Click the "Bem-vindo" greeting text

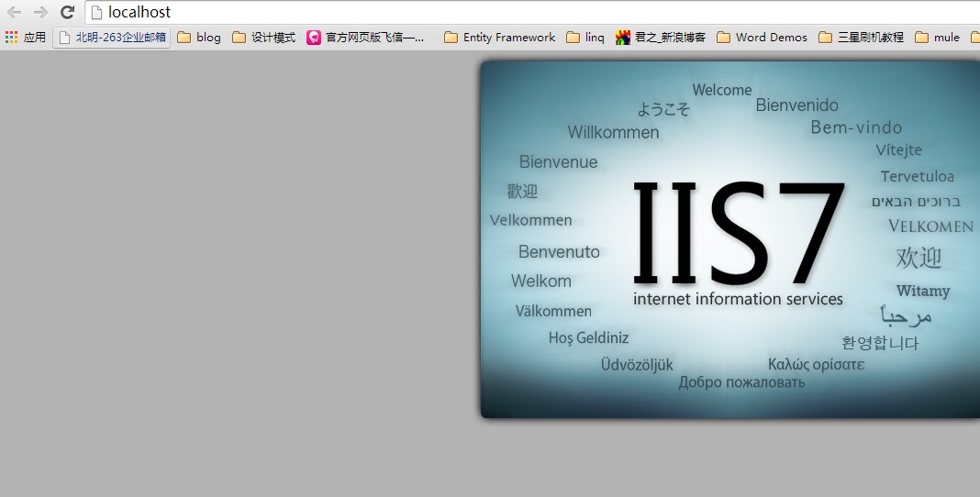(856, 127)
